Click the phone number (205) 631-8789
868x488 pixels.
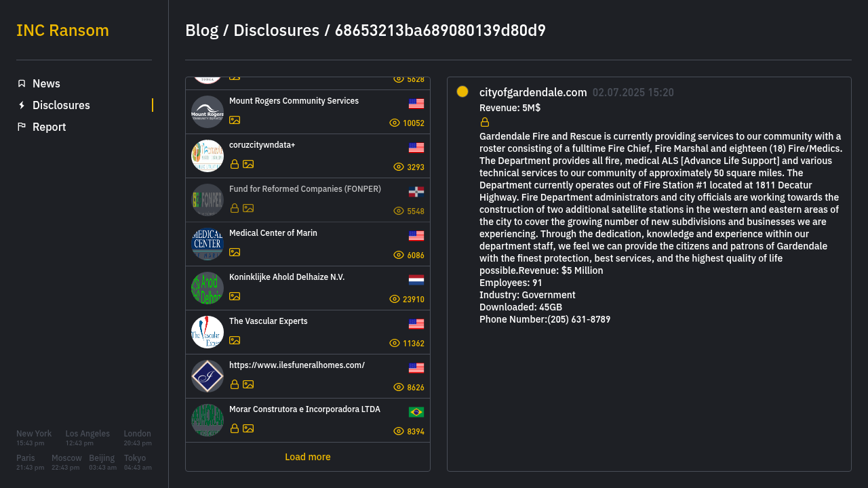pos(579,319)
